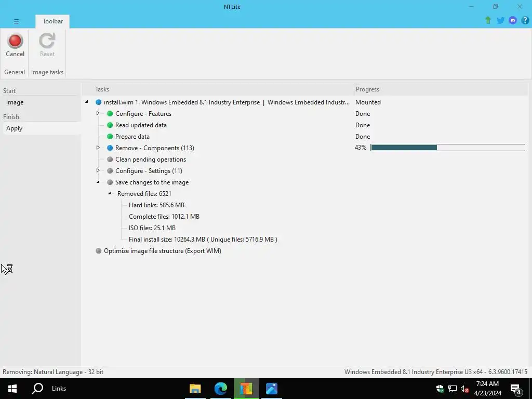Click Windows Embedded 8.1 version status text
Viewport: 532px width, 399px height.
tap(436, 372)
